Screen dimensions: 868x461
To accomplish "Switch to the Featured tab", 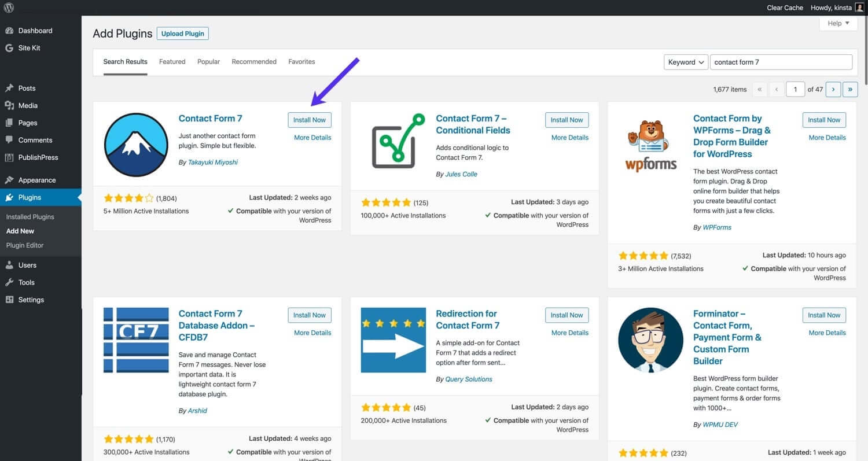I will (172, 62).
